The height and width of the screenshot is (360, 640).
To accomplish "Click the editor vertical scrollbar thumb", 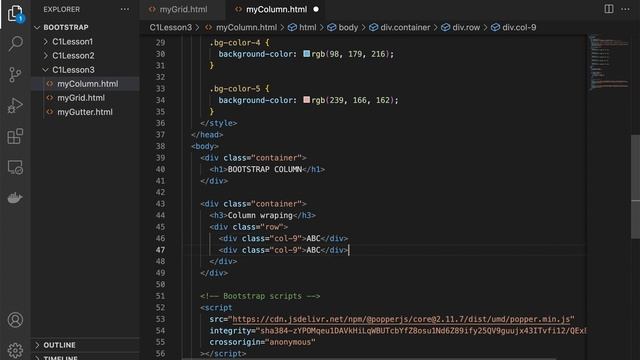I will [x=635, y=187].
